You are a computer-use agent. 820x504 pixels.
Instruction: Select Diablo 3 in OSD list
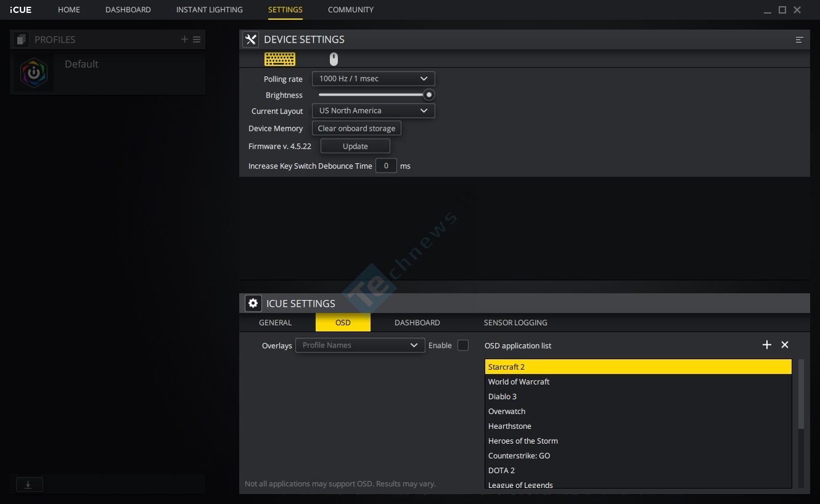tap(638, 396)
